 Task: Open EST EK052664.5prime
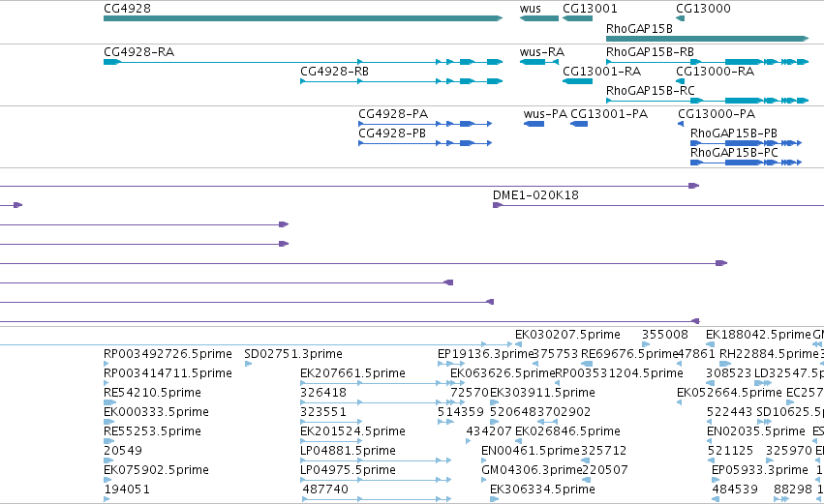point(729,393)
